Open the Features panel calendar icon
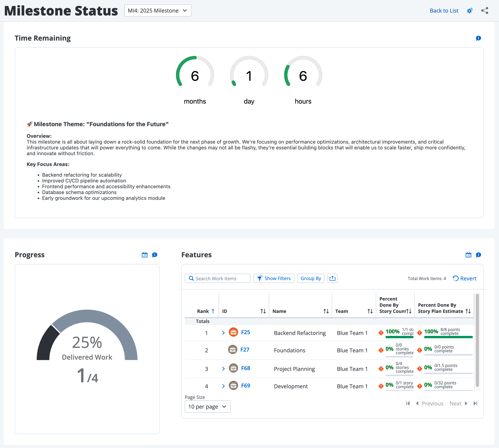The width and height of the screenshot is (499, 448). point(468,255)
